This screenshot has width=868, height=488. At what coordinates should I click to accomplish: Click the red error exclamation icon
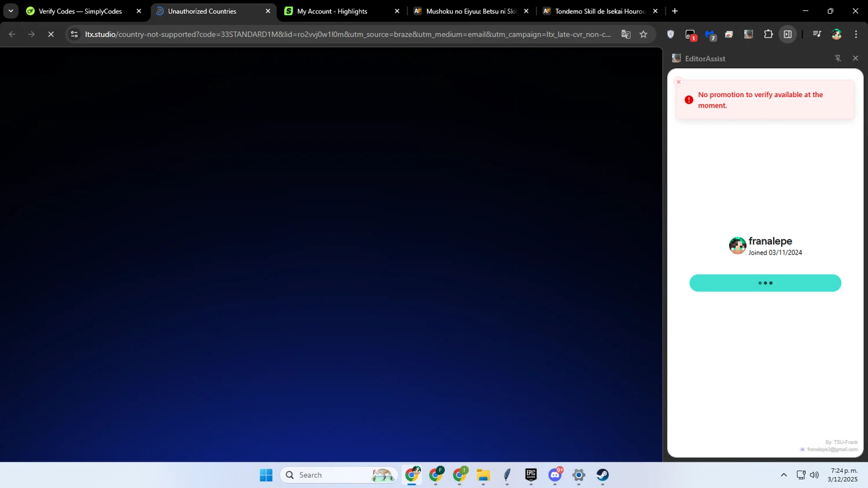689,99
